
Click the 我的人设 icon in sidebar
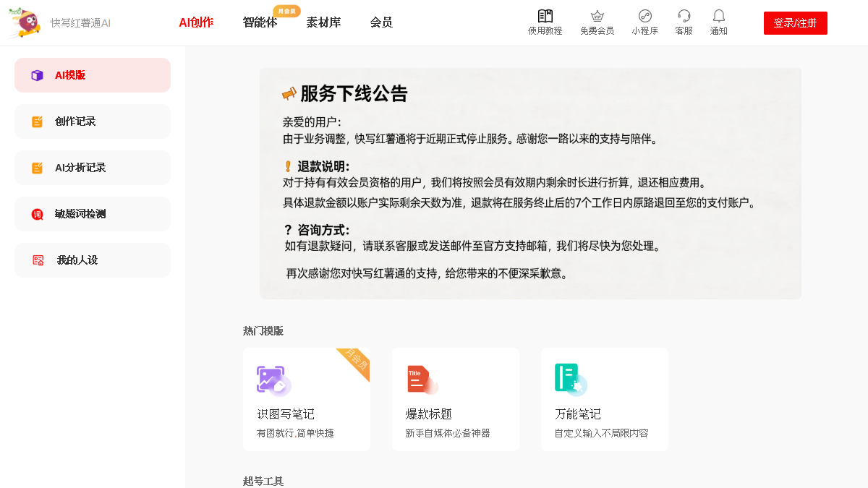[38, 260]
